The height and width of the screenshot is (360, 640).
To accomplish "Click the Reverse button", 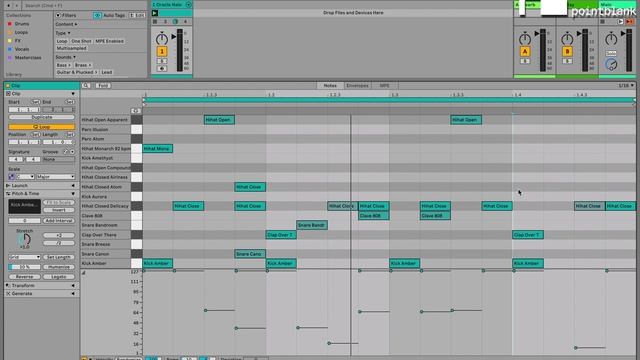I will pos(24,277).
